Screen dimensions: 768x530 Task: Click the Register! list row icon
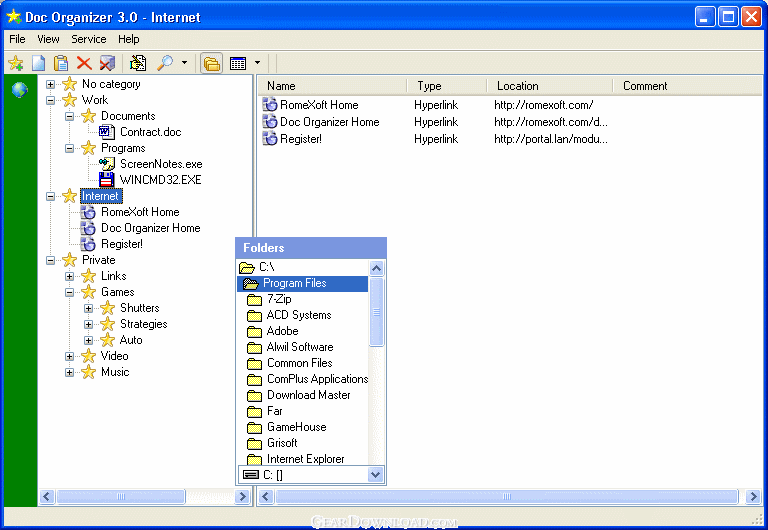tap(270, 139)
